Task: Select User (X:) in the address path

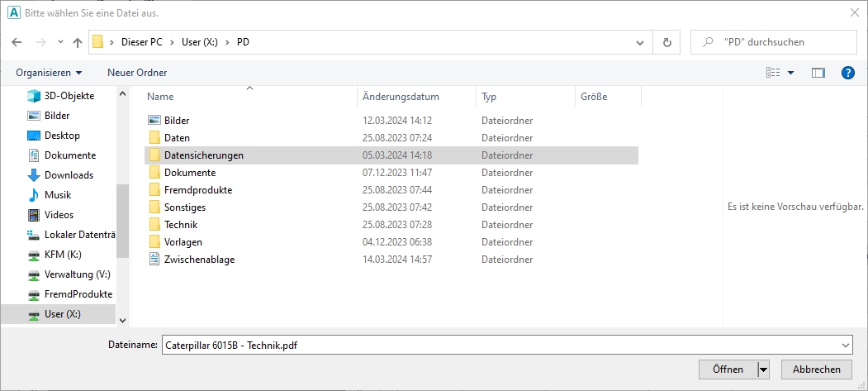Action: [x=199, y=42]
